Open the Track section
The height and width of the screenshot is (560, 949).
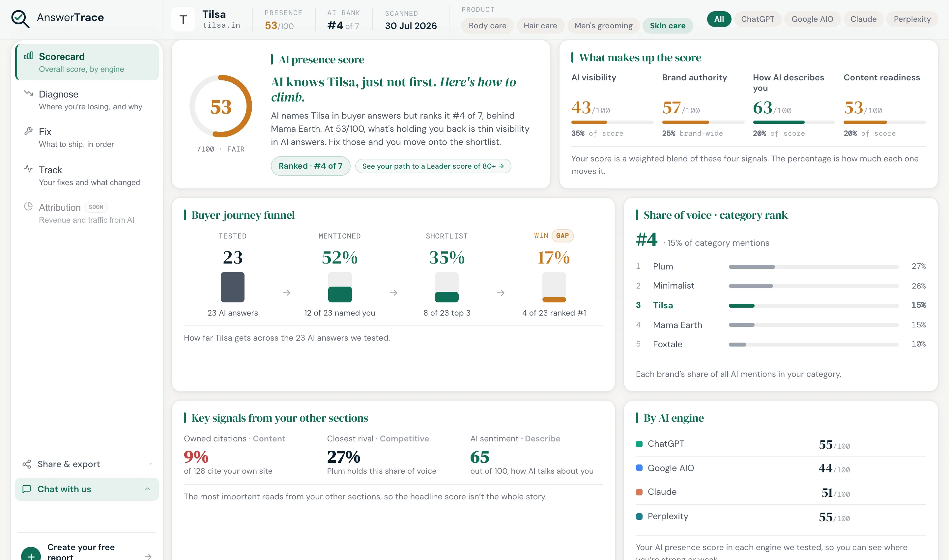(87, 176)
